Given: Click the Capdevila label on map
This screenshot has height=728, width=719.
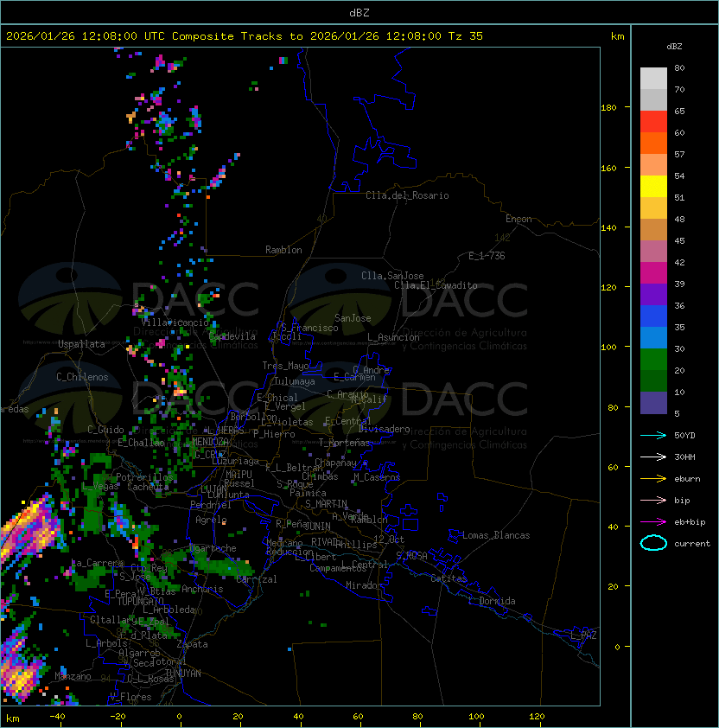Looking at the screenshot, I should tap(232, 336).
